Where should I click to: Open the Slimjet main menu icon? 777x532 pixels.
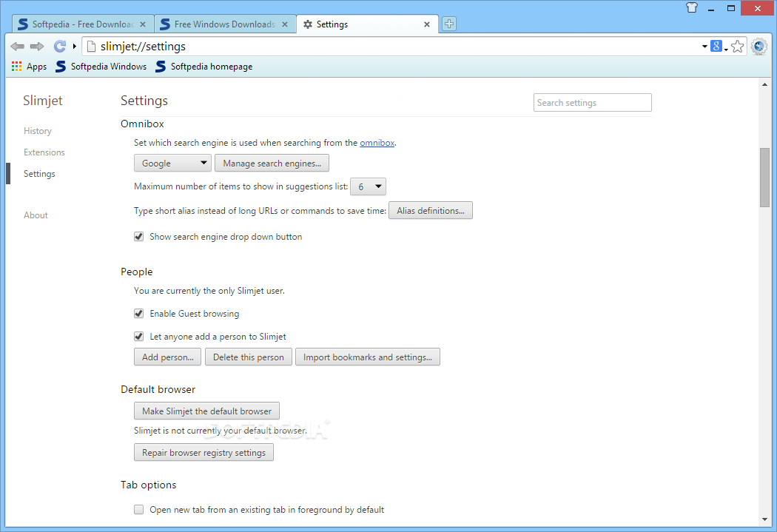[x=759, y=47]
